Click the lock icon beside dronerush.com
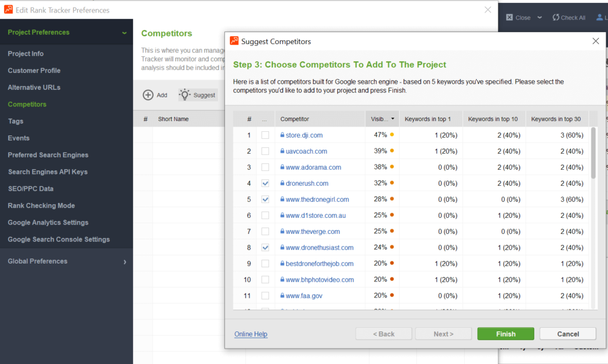The height and width of the screenshot is (364, 608). (x=282, y=183)
